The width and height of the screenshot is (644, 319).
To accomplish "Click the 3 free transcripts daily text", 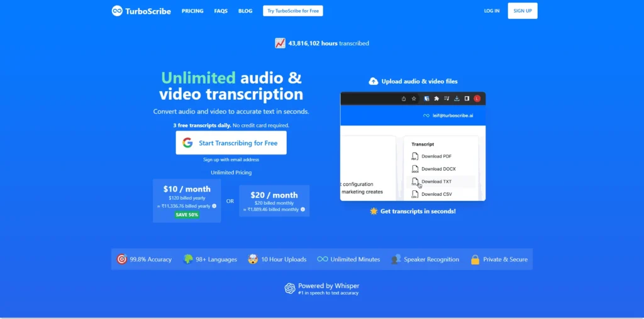I will pos(202,126).
